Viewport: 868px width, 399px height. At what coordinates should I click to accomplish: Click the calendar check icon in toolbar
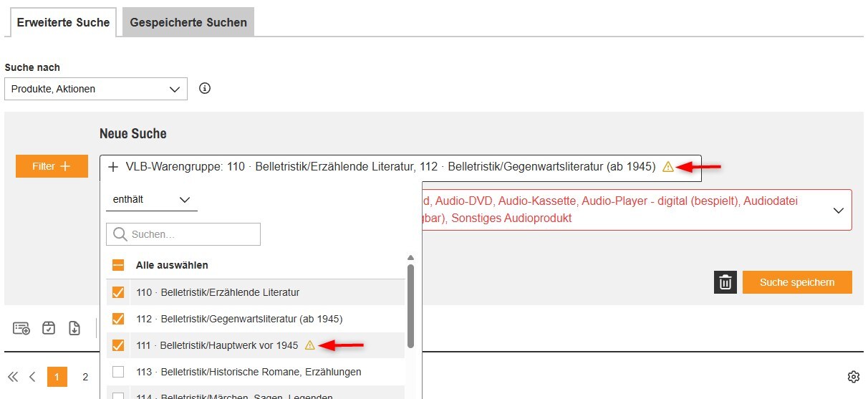click(x=49, y=328)
